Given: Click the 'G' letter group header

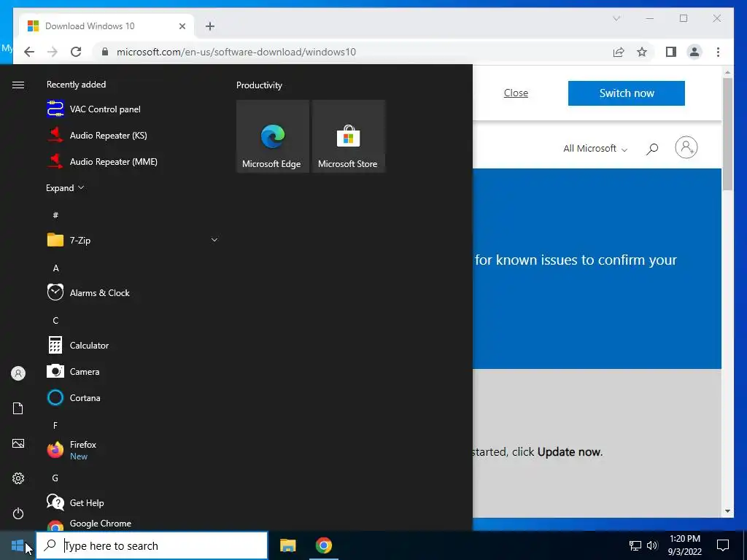Looking at the screenshot, I should pyautogui.click(x=55, y=478).
